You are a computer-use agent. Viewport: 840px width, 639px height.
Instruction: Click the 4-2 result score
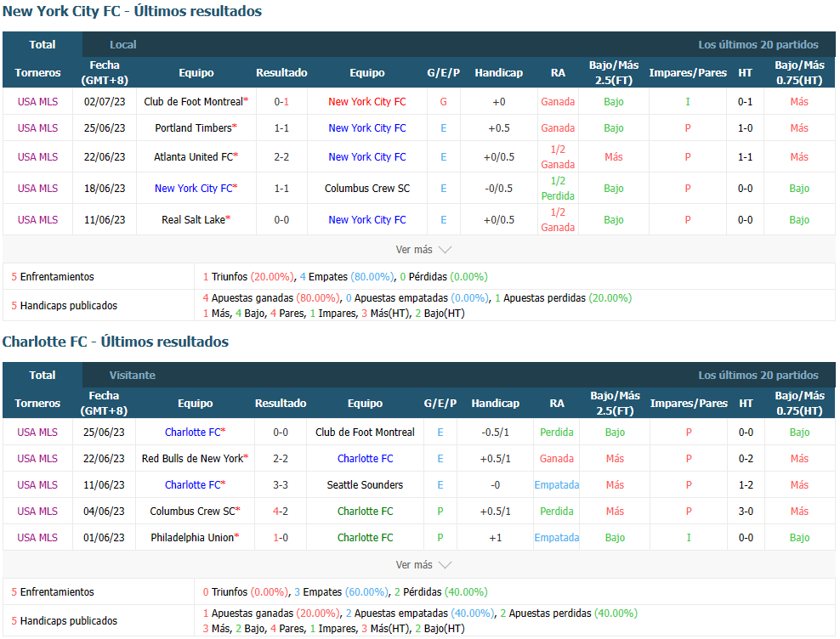pyautogui.click(x=281, y=511)
